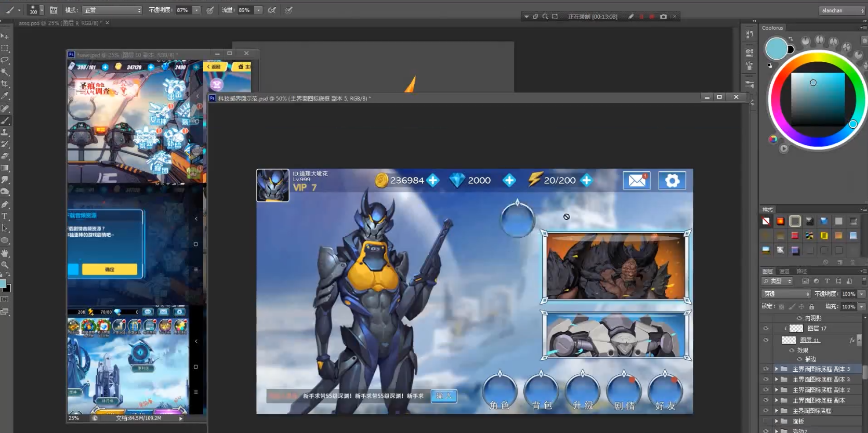The height and width of the screenshot is (433, 868).
Task: Click the Coolorus current color circle
Action: click(x=776, y=49)
